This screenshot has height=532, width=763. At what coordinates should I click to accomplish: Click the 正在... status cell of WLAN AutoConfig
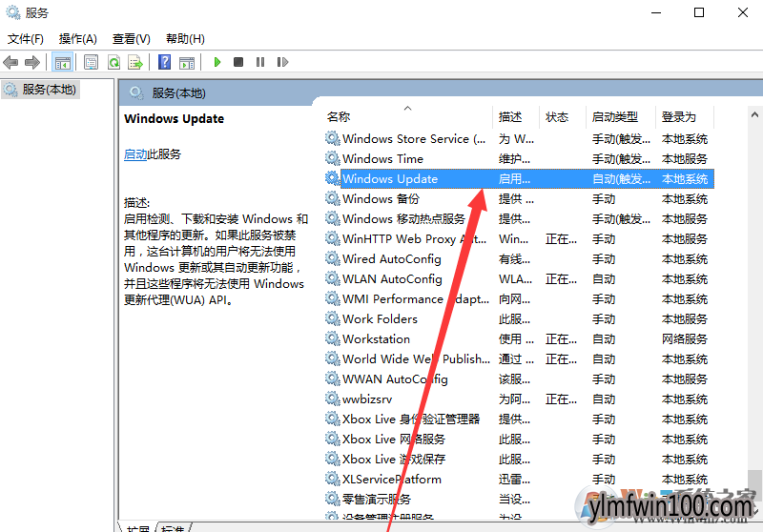(x=561, y=279)
